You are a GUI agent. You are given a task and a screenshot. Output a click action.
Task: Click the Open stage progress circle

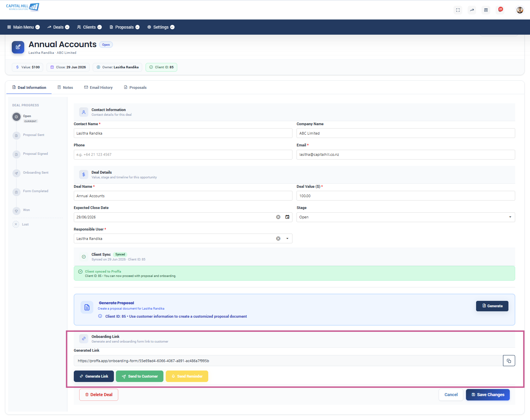coord(16,117)
